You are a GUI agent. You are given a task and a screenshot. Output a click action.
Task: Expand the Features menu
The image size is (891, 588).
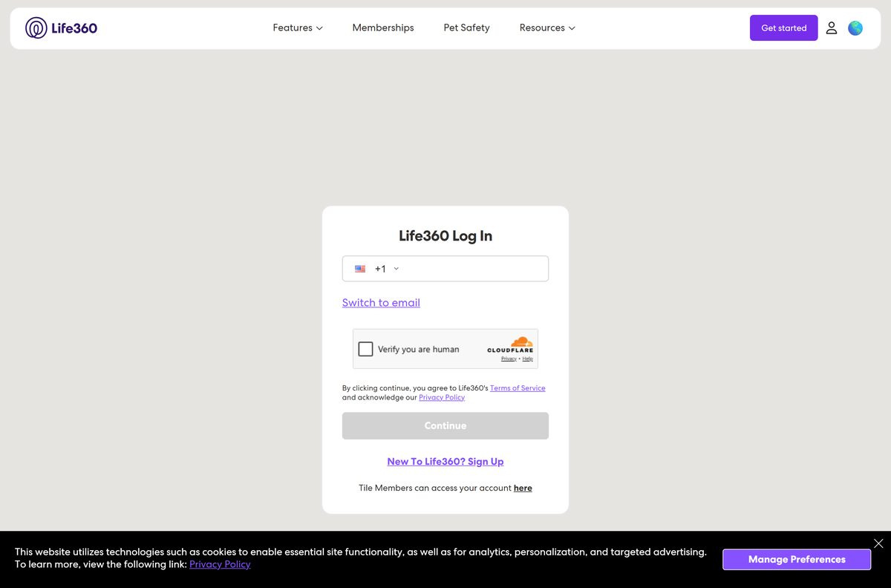298,28
